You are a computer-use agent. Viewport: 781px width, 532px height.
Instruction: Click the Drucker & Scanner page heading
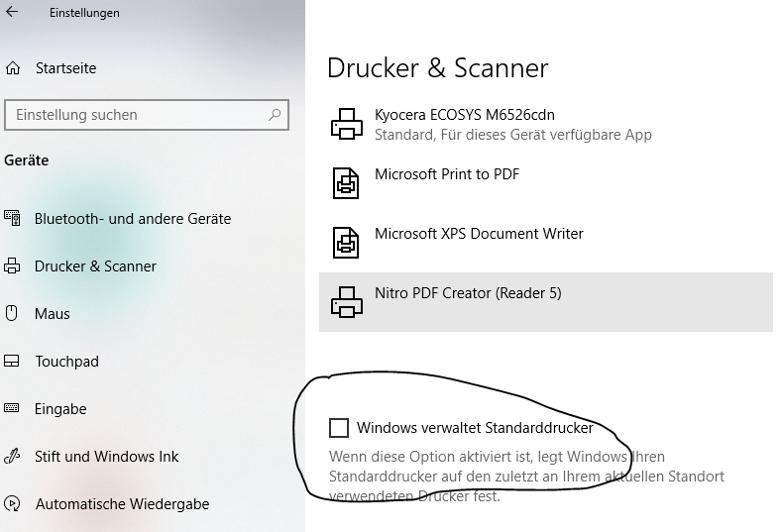pyautogui.click(x=437, y=68)
